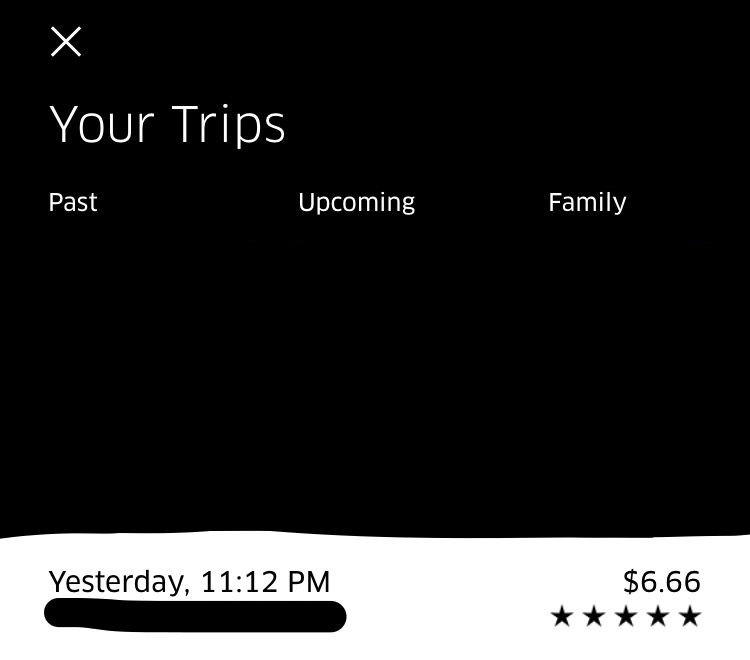Click the Your Trips heading

pyautogui.click(x=167, y=124)
